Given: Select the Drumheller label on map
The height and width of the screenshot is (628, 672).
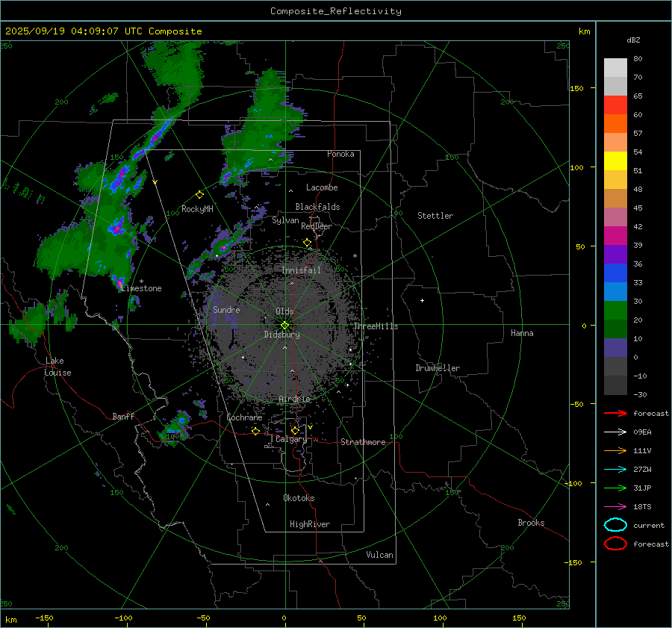Looking at the screenshot, I should tap(438, 368).
